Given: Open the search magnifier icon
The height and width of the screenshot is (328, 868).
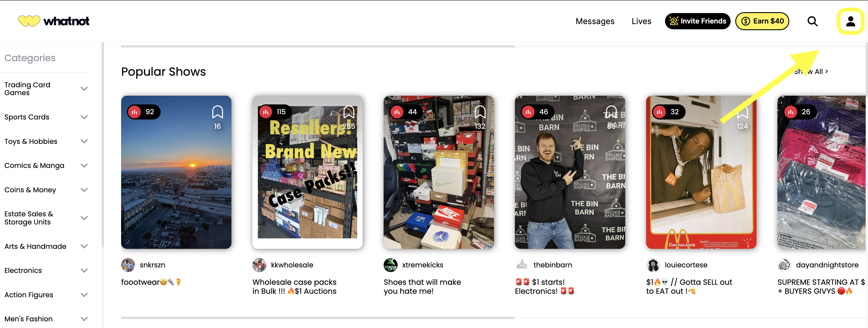Looking at the screenshot, I should (x=813, y=21).
